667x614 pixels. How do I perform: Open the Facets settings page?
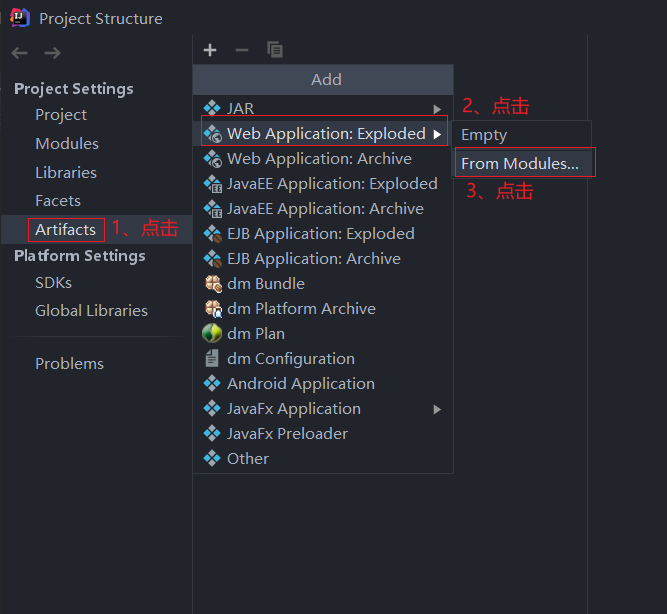[58, 201]
